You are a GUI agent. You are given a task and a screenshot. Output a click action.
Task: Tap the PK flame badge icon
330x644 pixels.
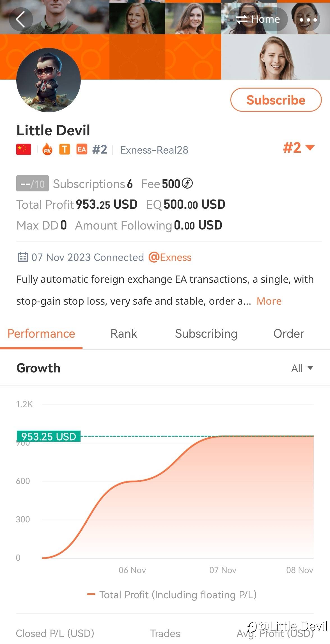pos(47,149)
